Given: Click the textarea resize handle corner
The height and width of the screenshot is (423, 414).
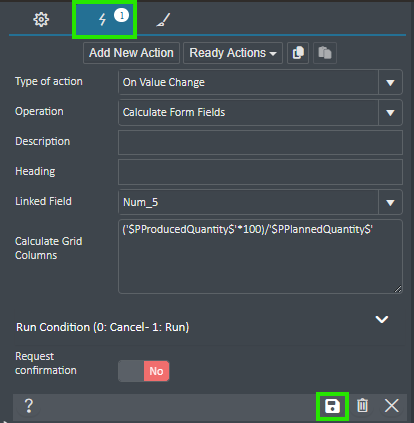Looking at the screenshot, I should [398, 289].
